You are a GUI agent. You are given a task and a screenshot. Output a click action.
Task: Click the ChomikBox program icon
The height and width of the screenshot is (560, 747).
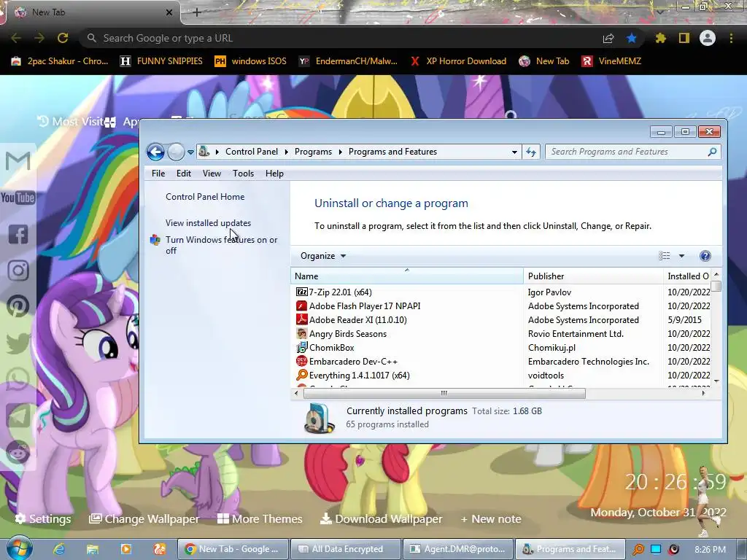[301, 348]
